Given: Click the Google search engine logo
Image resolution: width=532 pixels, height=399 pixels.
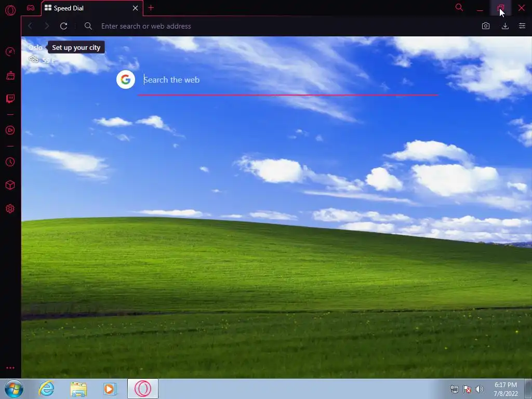Looking at the screenshot, I should (x=126, y=79).
